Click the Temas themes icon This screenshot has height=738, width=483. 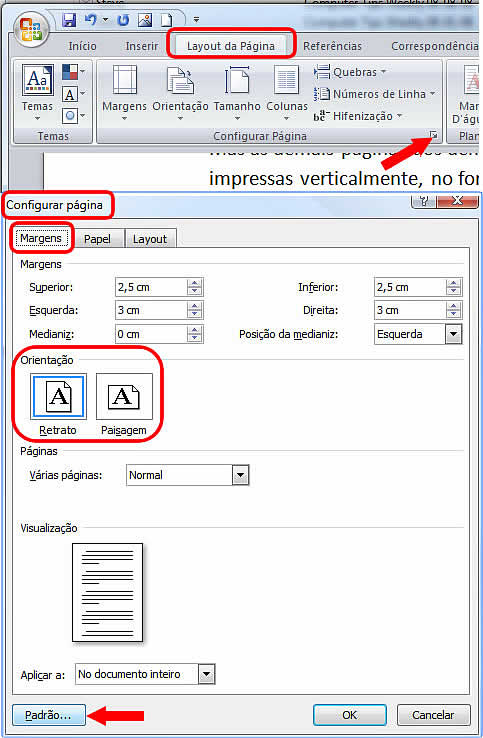point(37,92)
